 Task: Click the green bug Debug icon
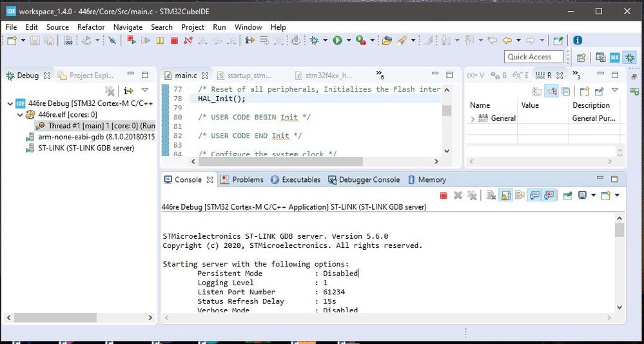314,40
